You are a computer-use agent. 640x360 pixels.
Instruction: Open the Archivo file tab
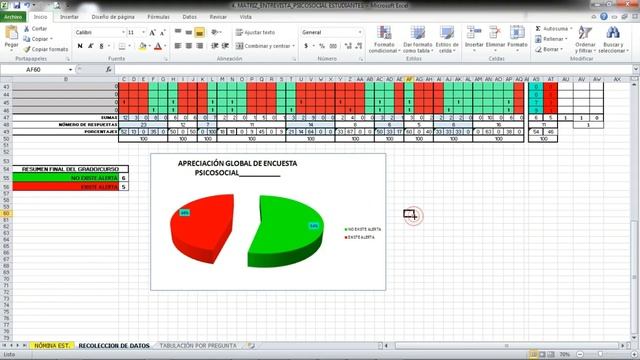13,17
